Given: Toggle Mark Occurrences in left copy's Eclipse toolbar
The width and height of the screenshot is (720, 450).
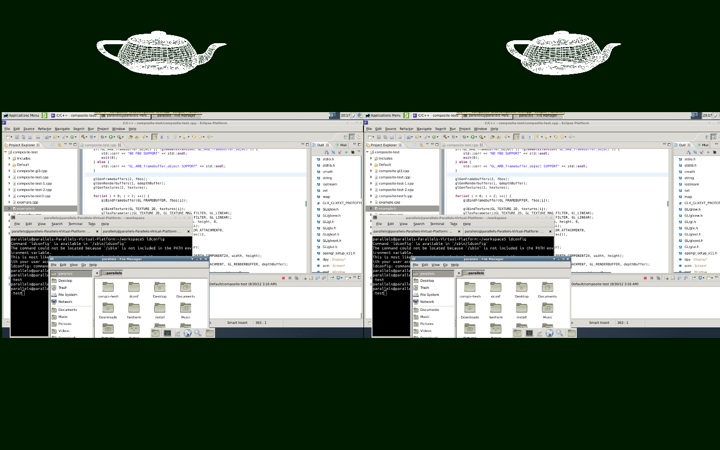Looking at the screenshot, I should [154, 137].
